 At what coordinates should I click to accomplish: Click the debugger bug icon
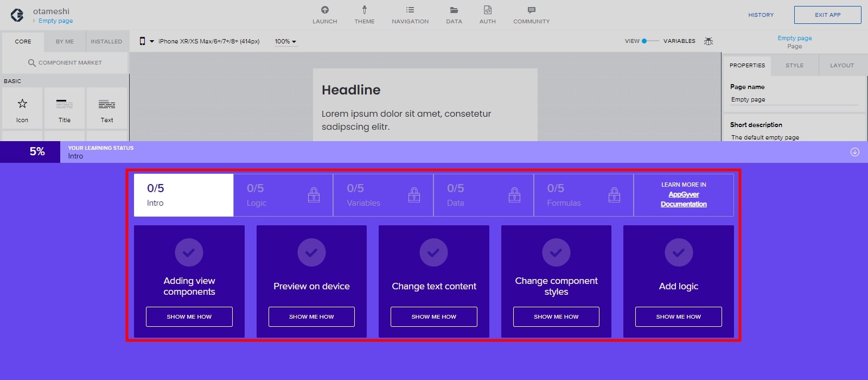pyautogui.click(x=709, y=41)
